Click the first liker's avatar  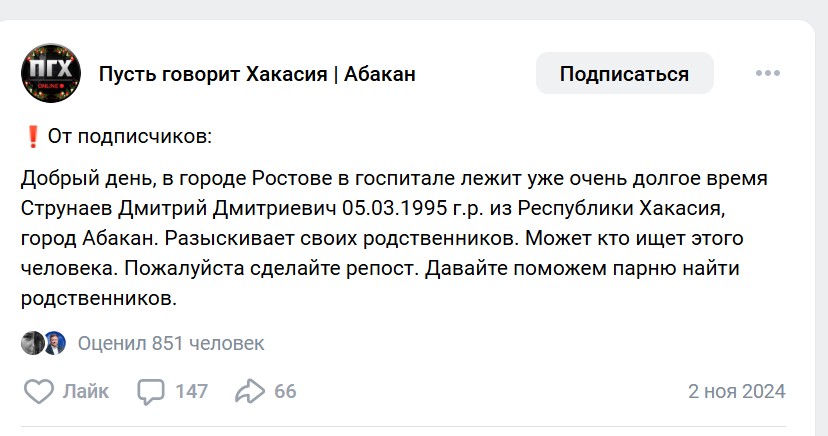[32, 343]
